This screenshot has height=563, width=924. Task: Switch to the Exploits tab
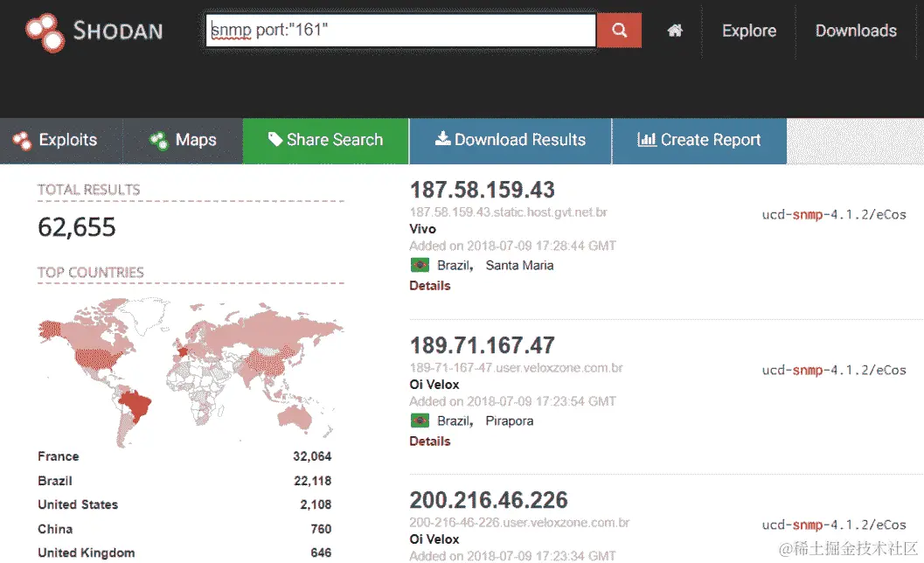pyautogui.click(x=61, y=140)
